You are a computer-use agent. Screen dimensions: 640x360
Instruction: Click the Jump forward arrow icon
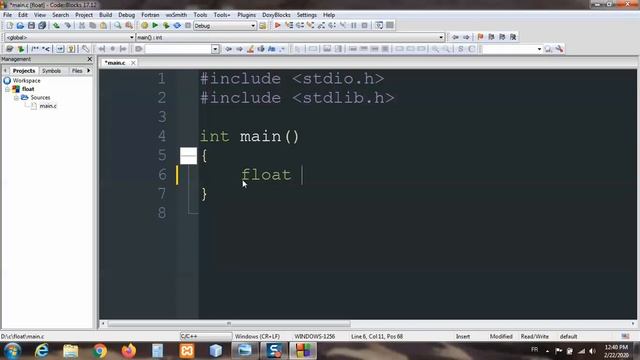(x=466, y=37)
